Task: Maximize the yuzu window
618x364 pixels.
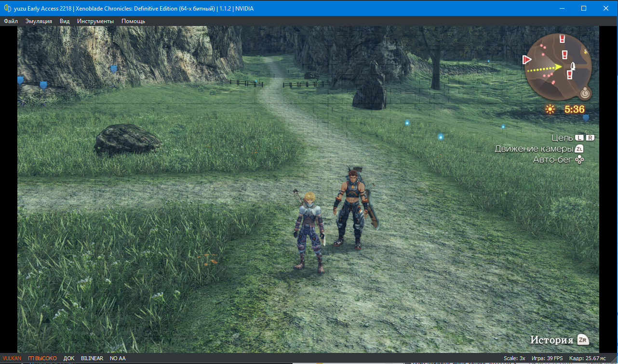Action: (x=583, y=8)
